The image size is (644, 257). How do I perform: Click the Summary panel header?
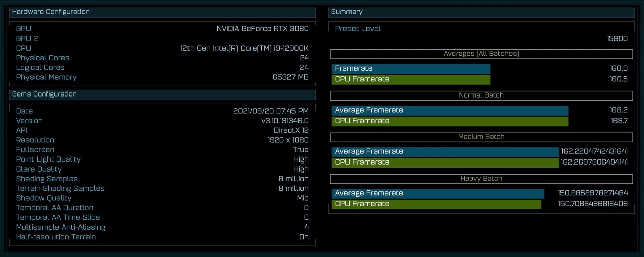click(346, 12)
